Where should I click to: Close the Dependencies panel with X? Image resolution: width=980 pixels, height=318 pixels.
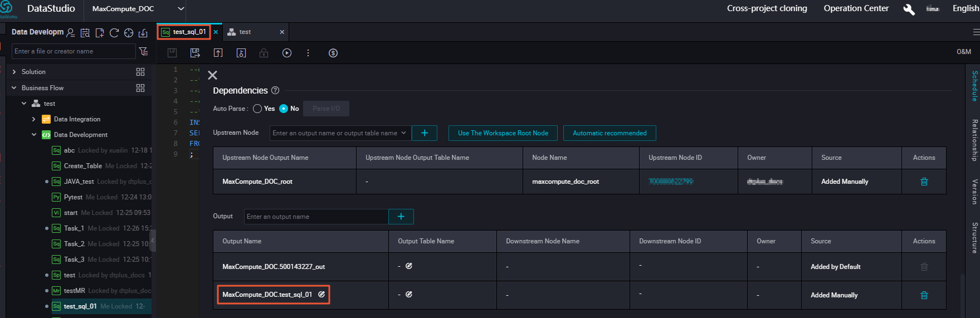pyautogui.click(x=212, y=75)
